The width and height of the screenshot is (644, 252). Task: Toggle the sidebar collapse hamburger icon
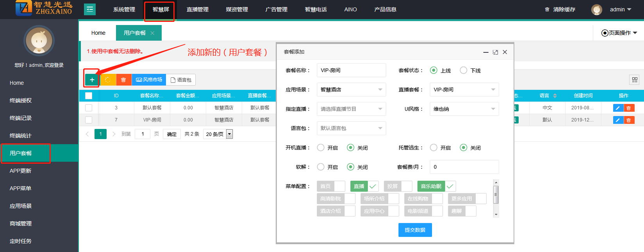click(x=90, y=9)
